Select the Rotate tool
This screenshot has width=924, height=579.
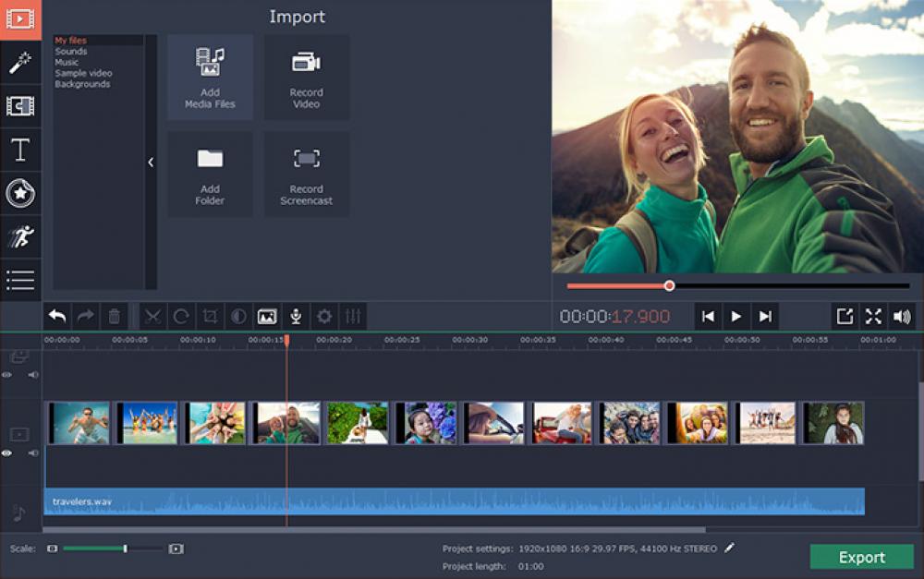180,317
